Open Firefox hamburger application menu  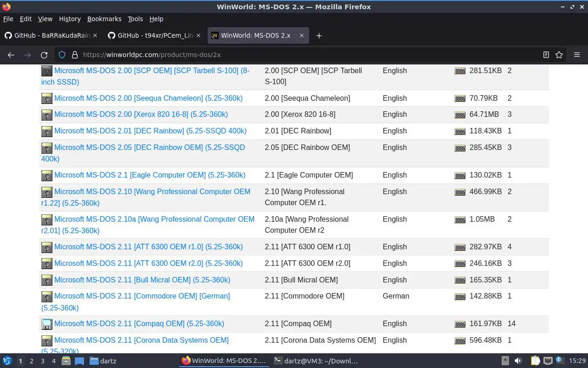[577, 55]
